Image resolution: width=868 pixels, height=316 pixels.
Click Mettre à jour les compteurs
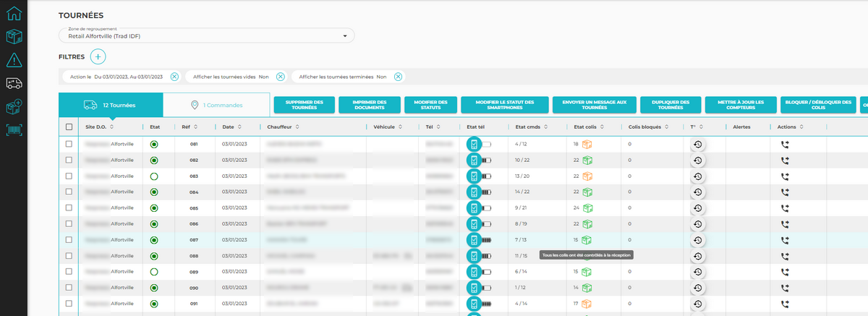click(x=741, y=105)
